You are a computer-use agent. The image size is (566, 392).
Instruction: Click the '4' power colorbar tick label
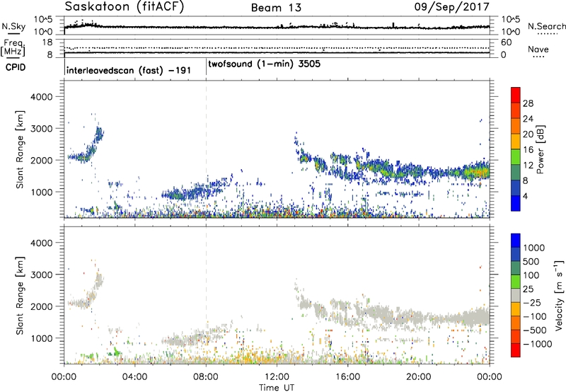(525, 196)
